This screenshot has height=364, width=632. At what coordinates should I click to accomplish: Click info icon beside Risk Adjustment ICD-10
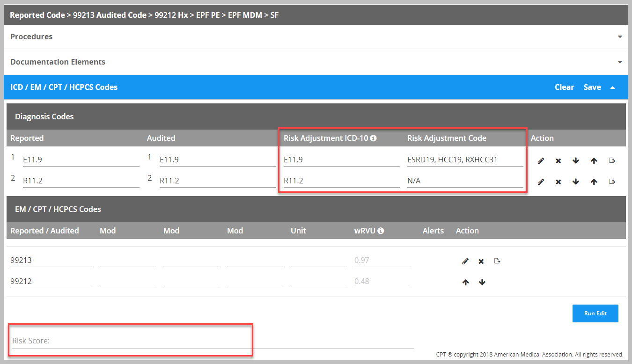click(374, 138)
